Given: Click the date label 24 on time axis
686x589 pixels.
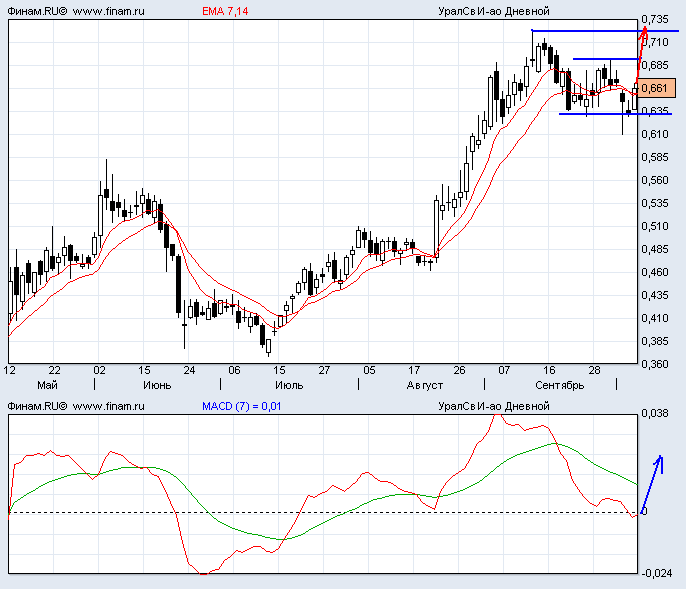Looking at the screenshot, I should (x=189, y=371).
